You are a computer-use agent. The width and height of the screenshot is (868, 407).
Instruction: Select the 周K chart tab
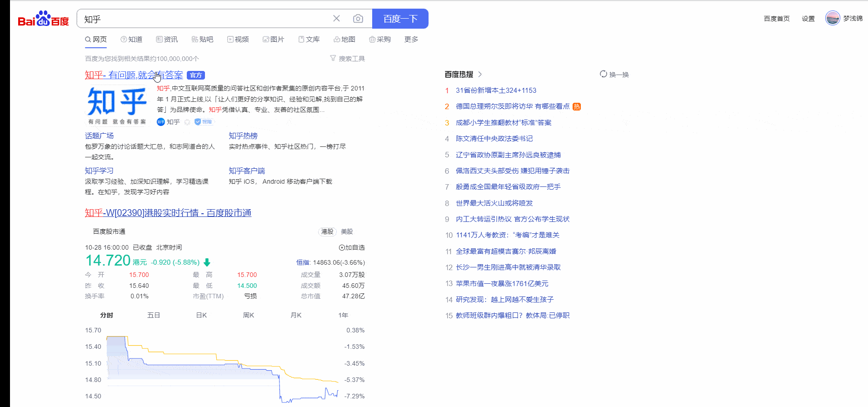click(x=249, y=315)
